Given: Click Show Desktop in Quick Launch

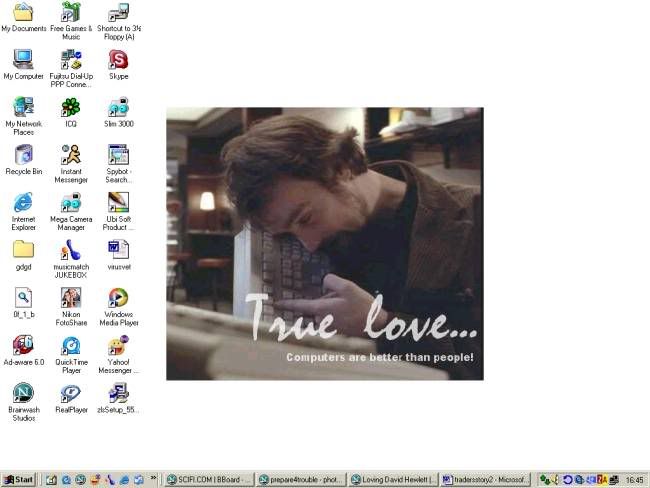Looking at the screenshot, I should (51, 480).
